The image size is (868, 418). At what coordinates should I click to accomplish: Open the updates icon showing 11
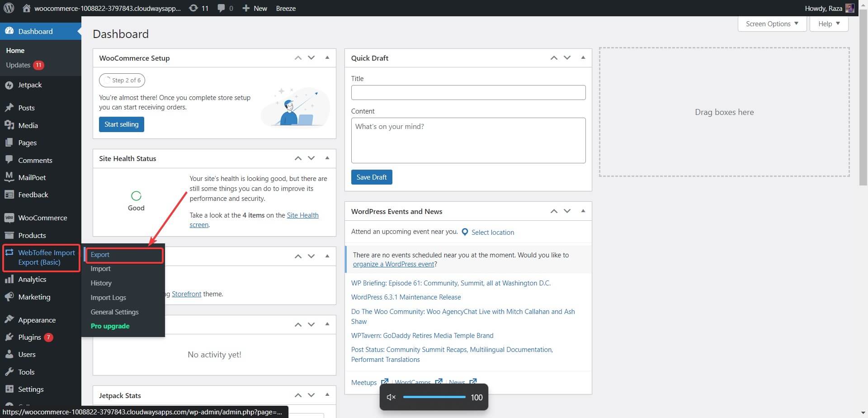(x=193, y=8)
